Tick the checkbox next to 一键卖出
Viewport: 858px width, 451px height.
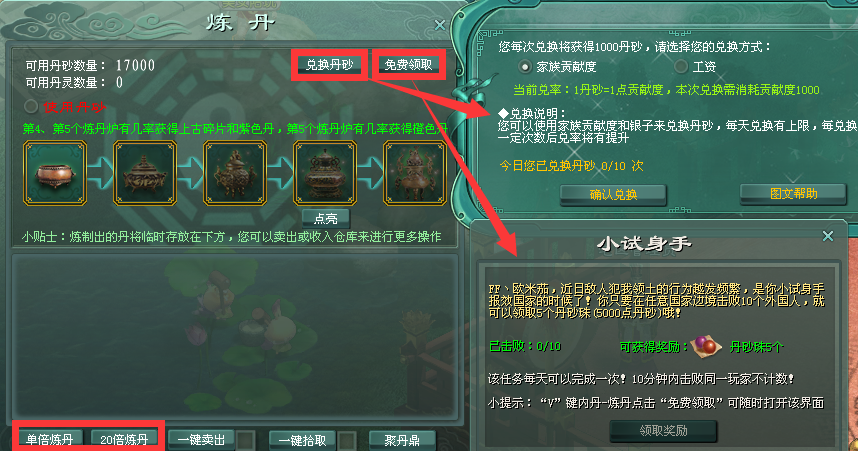click(x=246, y=440)
